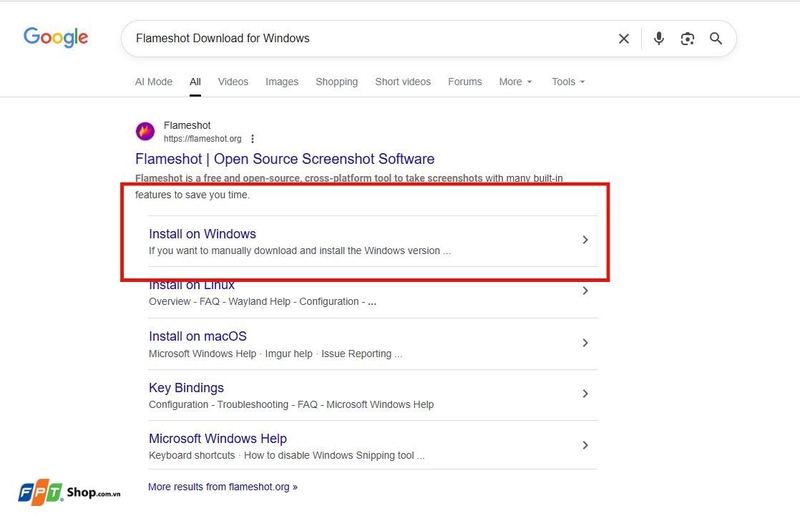
Task: Click chevron on Install on Windows row
Action: (x=585, y=240)
